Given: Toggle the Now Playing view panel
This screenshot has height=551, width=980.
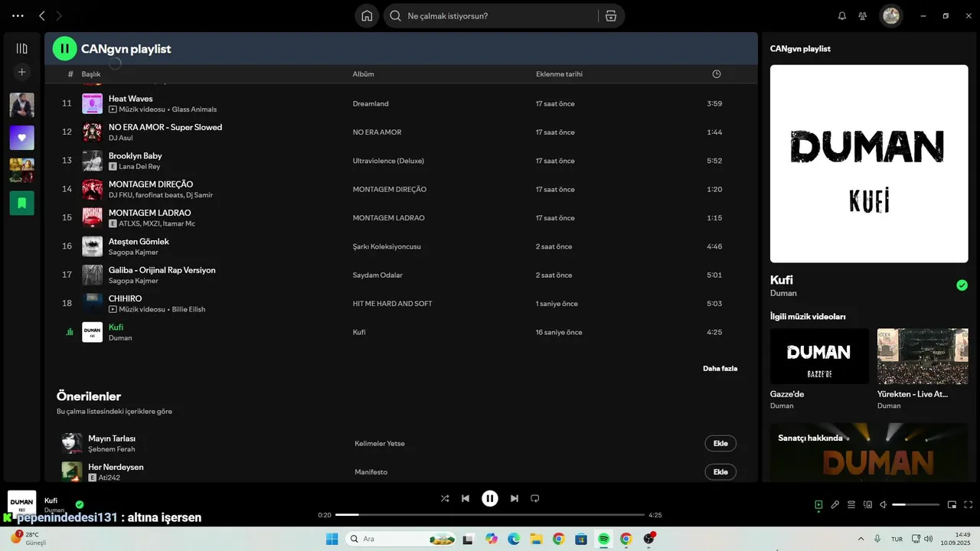Looking at the screenshot, I should tap(818, 505).
